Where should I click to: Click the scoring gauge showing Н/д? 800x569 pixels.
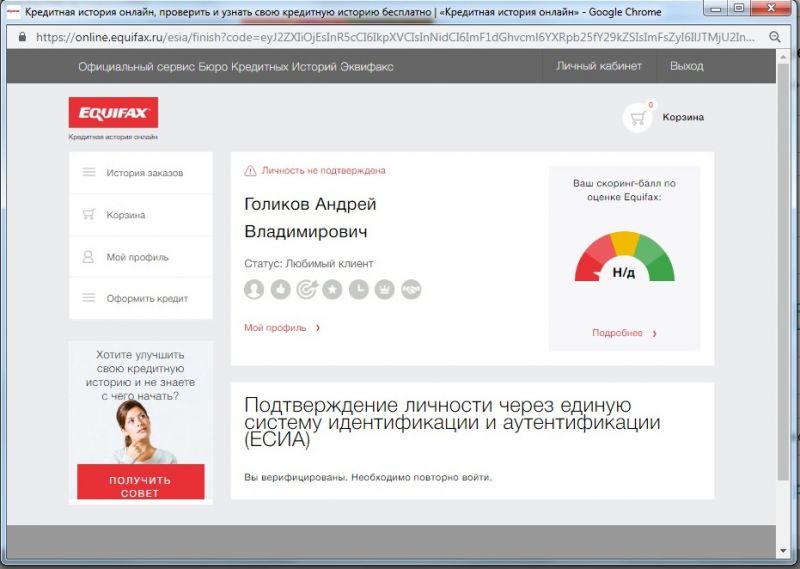pyautogui.click(x=624, y=257)
